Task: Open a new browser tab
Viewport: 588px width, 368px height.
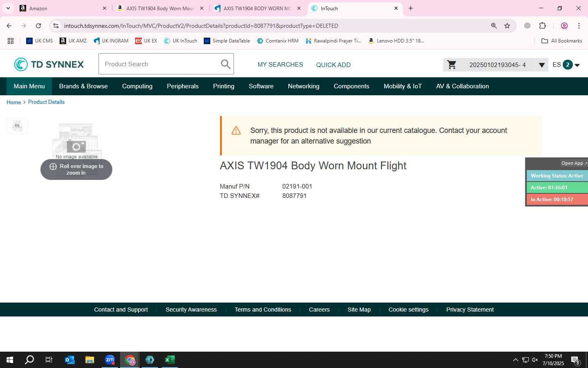Action: pyautogui.click(x=411, y=8)
